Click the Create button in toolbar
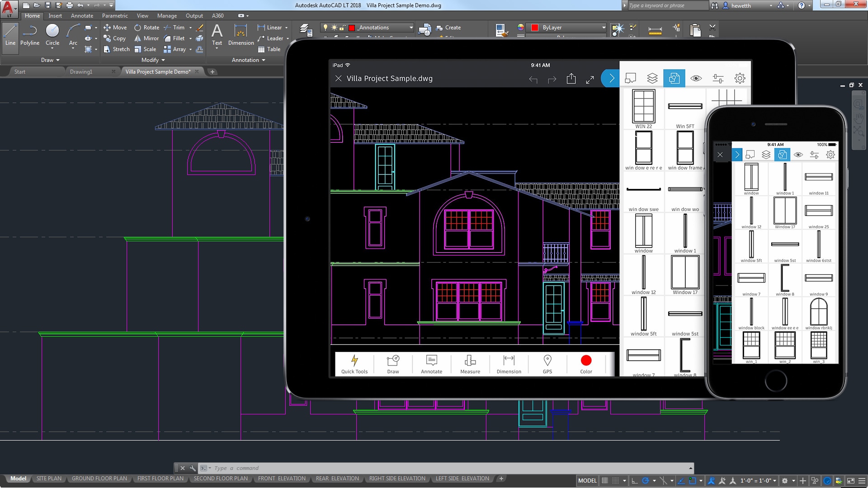868x488 pixels. [x=450, y=27]
